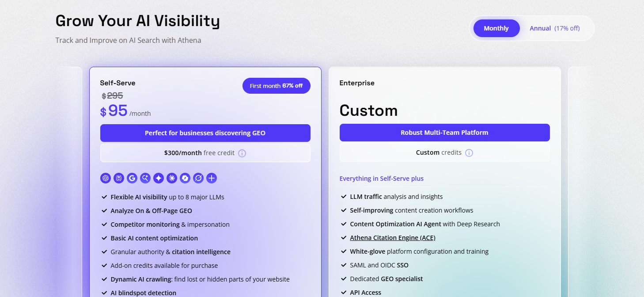644x297 pixels.
Task: Open the info tooltip beside Custom credits
Action: click(469, 152)
